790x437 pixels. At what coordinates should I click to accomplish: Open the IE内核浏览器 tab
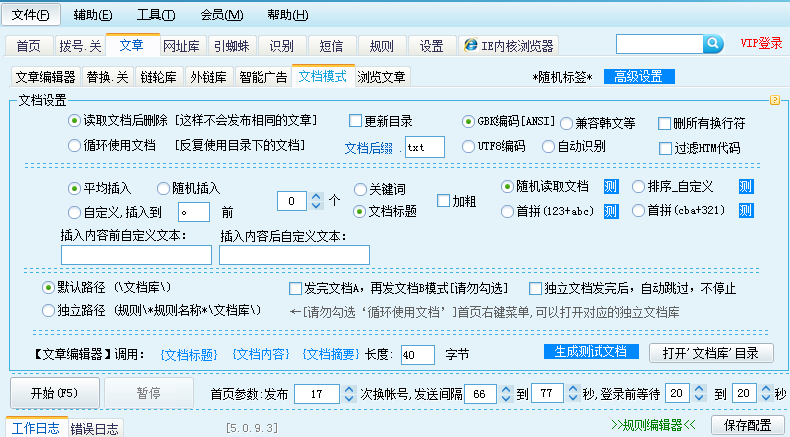509,46
